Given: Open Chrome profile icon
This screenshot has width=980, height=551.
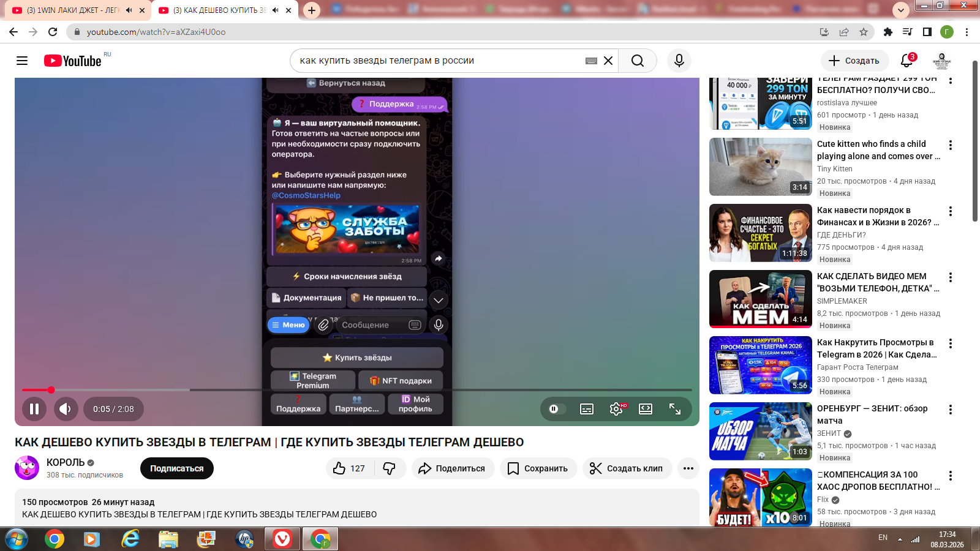Looking at the screenshot, I should (947, 32).
